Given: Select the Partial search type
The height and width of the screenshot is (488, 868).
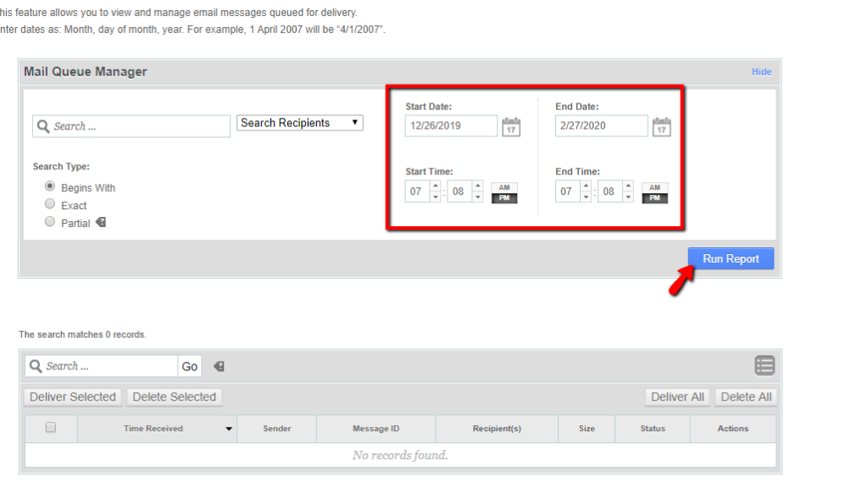Looking at the screenshot, I should click(50, 221).
